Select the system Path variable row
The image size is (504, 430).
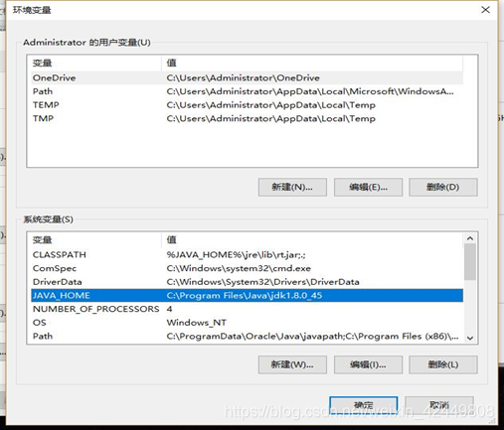click(x=248, y=336)
